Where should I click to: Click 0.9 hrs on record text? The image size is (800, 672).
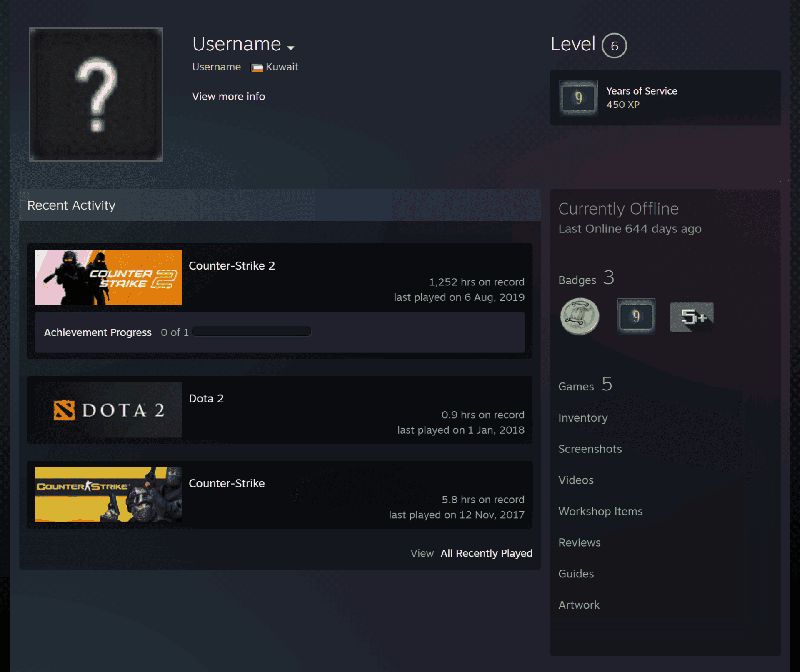pos(483,415)
